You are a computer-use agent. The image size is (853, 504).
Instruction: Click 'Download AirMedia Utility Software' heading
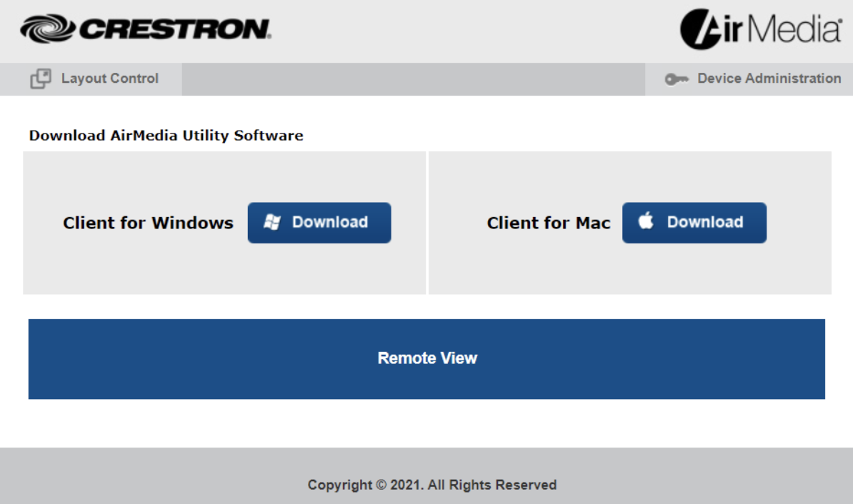(x=166, y=136)
